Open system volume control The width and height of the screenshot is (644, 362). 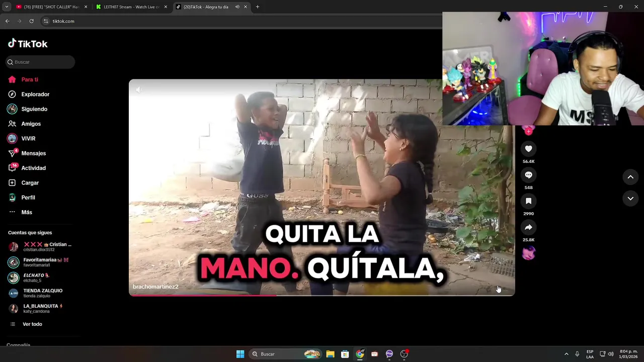pyautogui.click(x=611, y=354)
